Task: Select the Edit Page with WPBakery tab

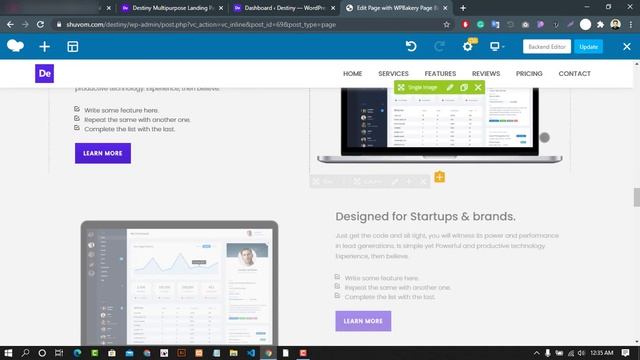Action: click(x=396, y=8)
